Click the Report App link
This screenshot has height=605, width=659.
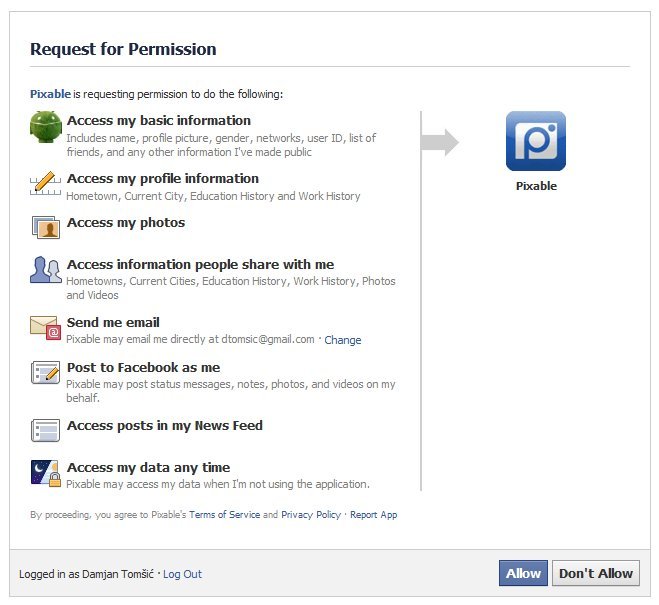tap(374, 515)
